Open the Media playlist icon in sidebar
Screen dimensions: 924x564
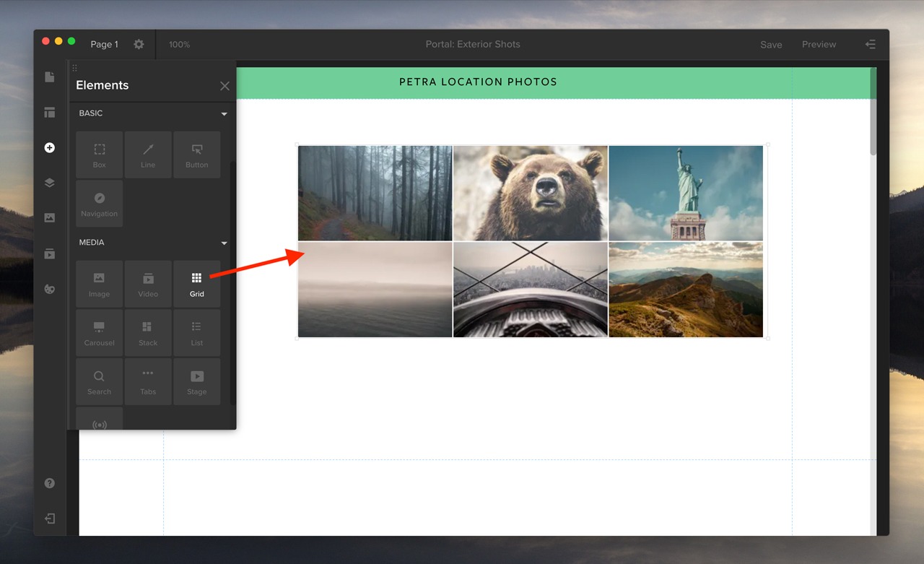click(50, 253)
